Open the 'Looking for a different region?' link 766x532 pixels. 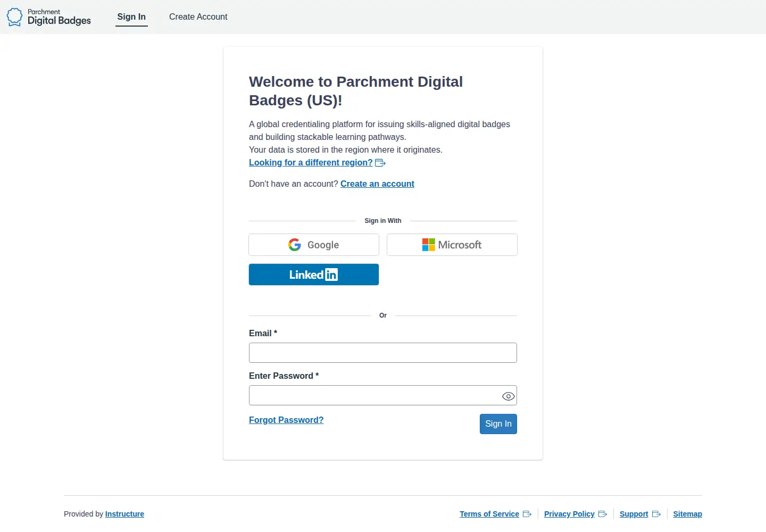[x=317, y=163]
